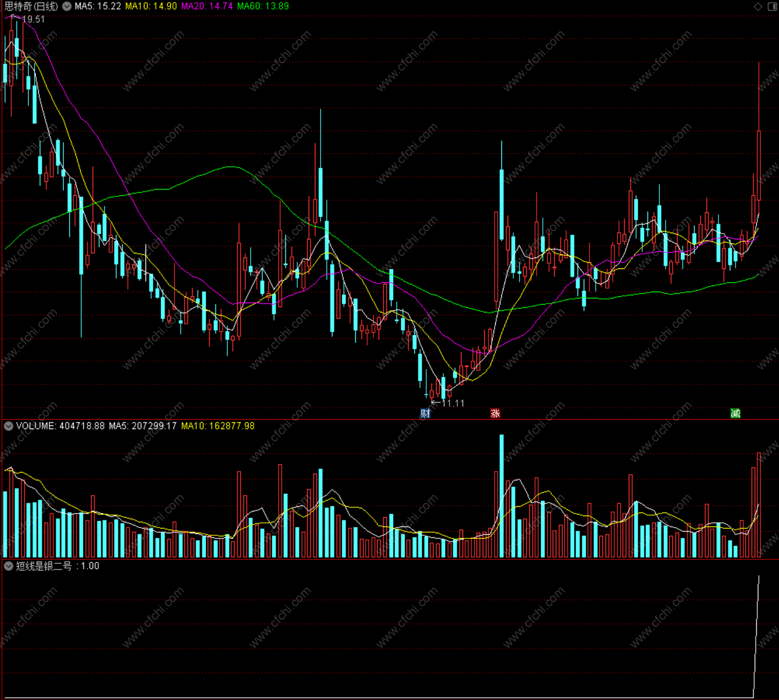This screenshot has width=779, height=700.
Task: Click the 19.51 high price annotation
Action: pos(34,19)
